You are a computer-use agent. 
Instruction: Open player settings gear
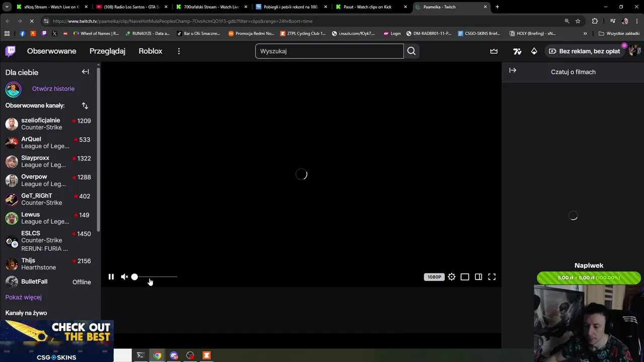point(452,277)
